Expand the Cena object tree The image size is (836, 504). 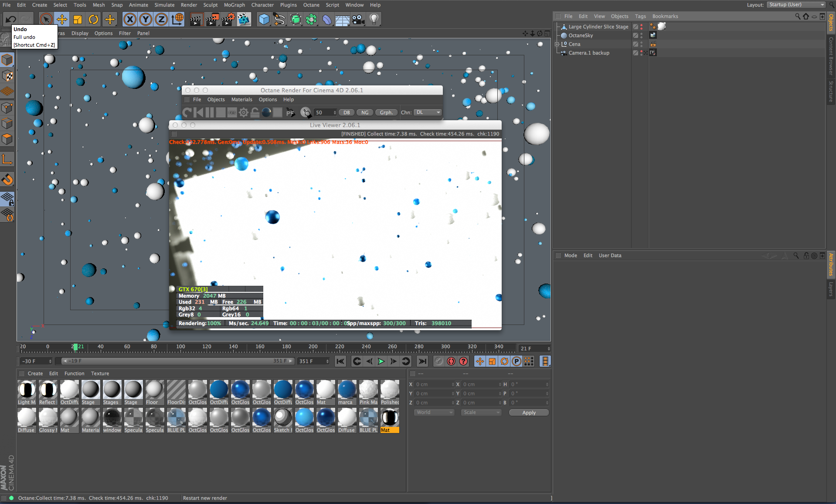coord(557,44)
